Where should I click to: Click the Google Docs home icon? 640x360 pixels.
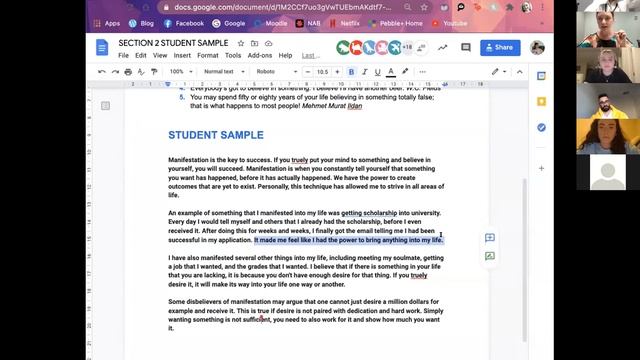(x=102, y=48)
